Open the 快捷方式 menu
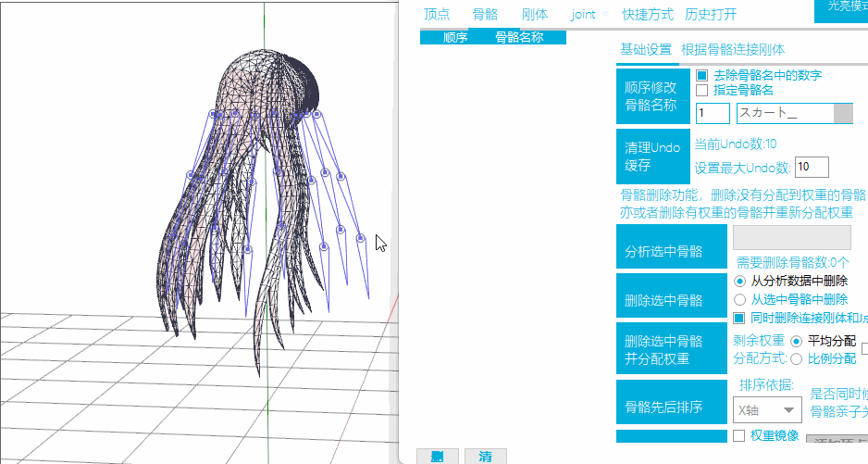The height and width of the screenshot is (464, 868). point(648,14)
